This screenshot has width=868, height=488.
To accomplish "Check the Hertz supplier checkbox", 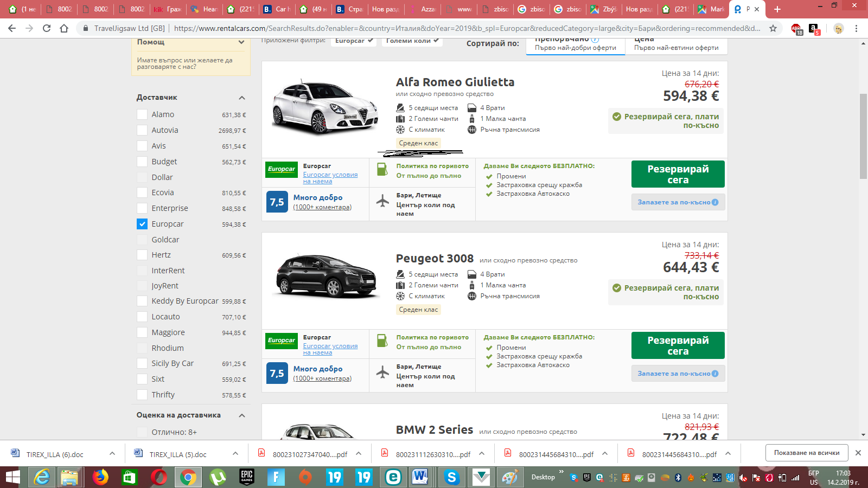I will tap(142, 255).
